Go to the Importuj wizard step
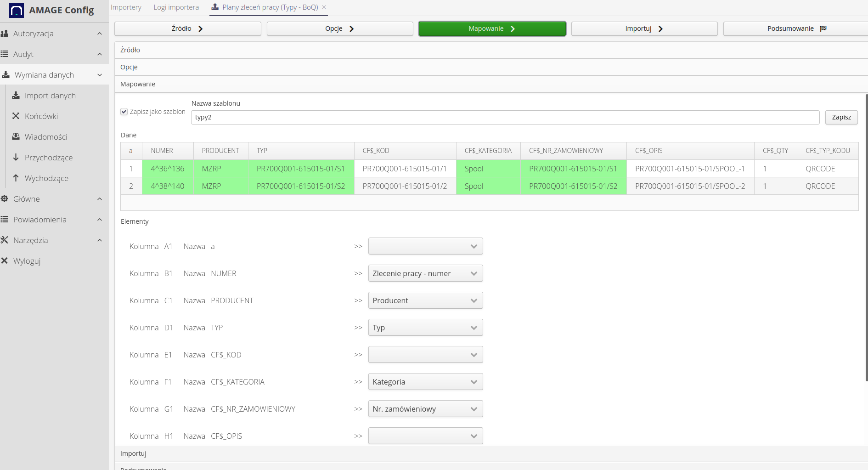868x470 pixels. click(x=644, y=28)
